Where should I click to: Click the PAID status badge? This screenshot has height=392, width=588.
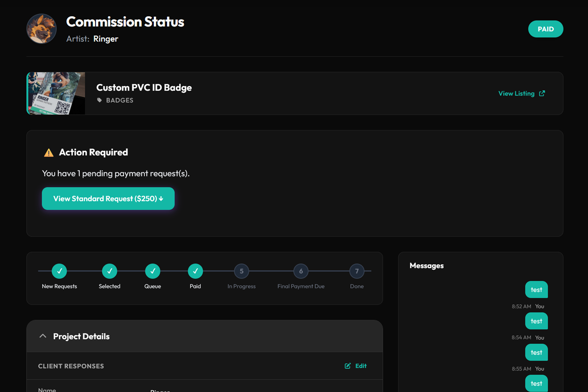[545, 29]
